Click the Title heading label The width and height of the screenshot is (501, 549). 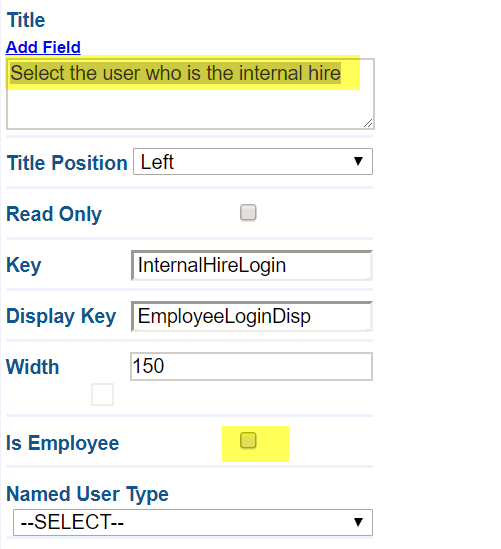click(26, 20)
